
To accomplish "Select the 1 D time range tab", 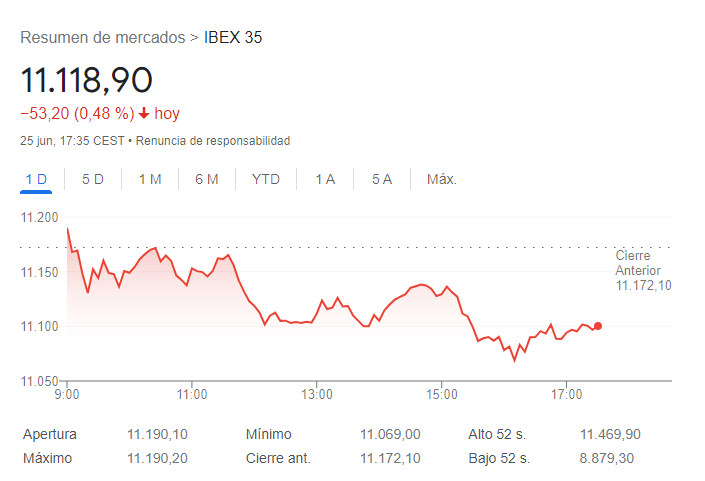I will [36, 179].
